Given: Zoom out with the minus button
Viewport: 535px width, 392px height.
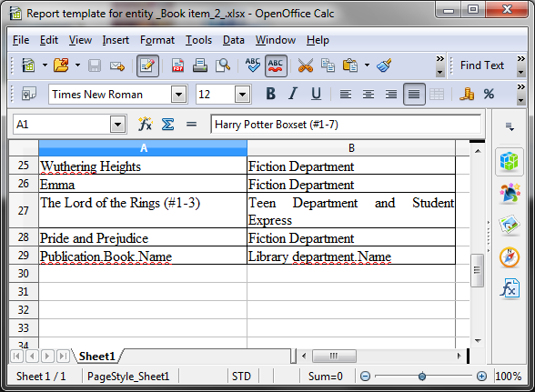Looking at the screenshot, I should coord(365,377).
